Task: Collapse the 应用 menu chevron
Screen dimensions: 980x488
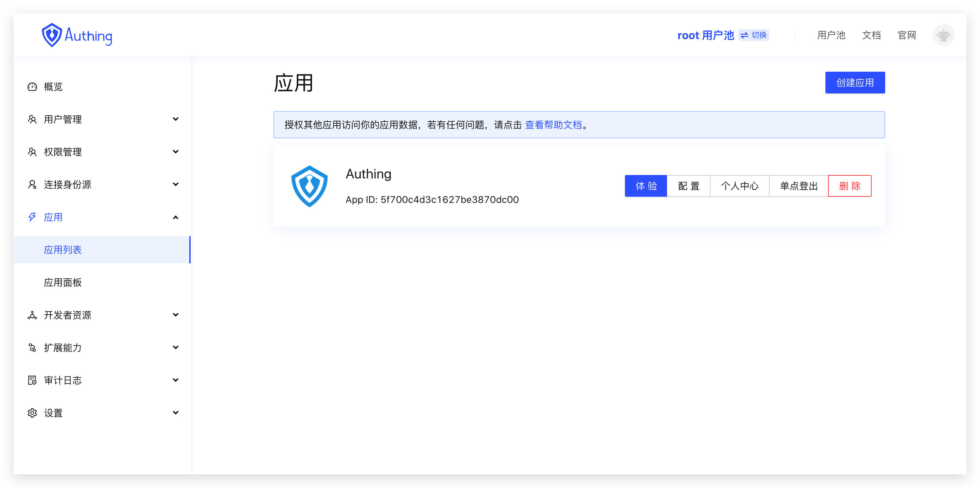Action: click(x=175, y=217)
